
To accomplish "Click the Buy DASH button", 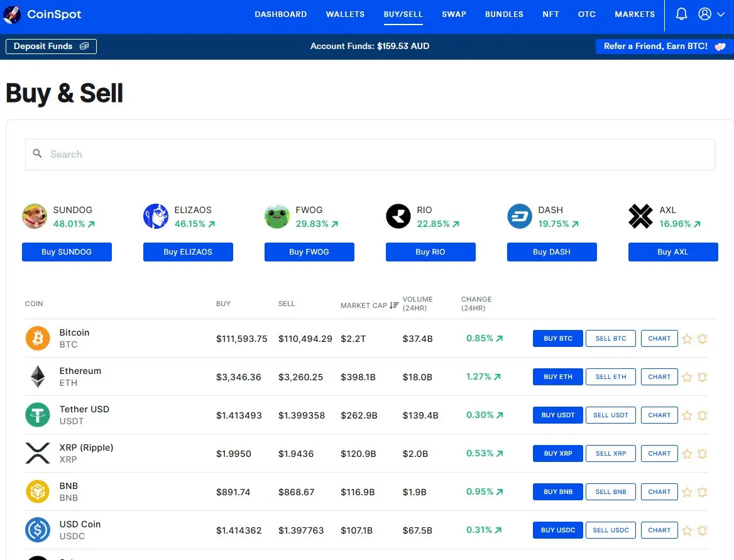I will coord(552,252).
